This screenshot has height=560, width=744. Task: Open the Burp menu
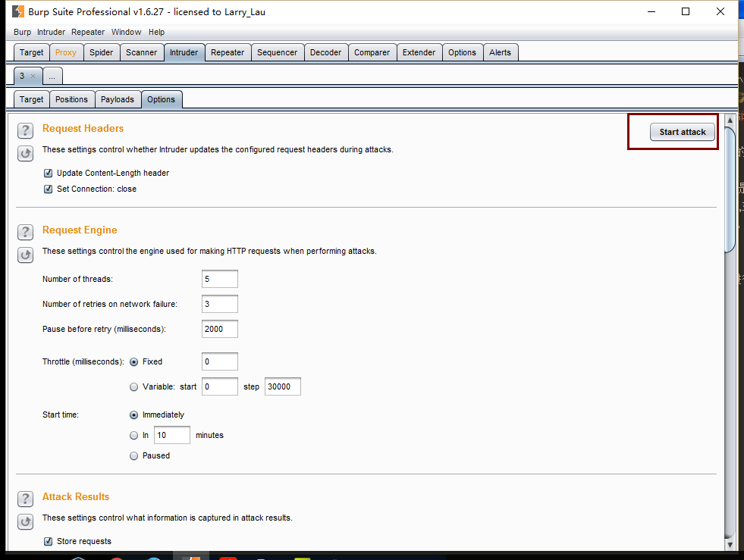coord(22,32)
